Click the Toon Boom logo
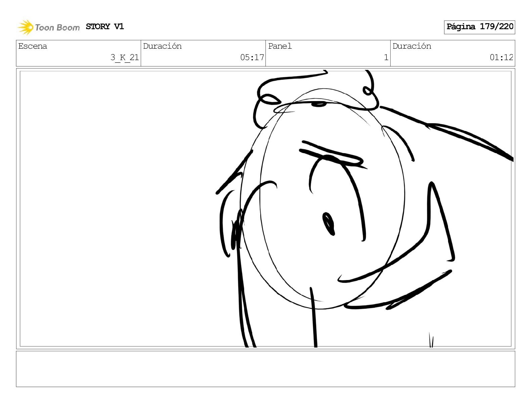This screenshot has width=532, height=411. tap(49, 27)
